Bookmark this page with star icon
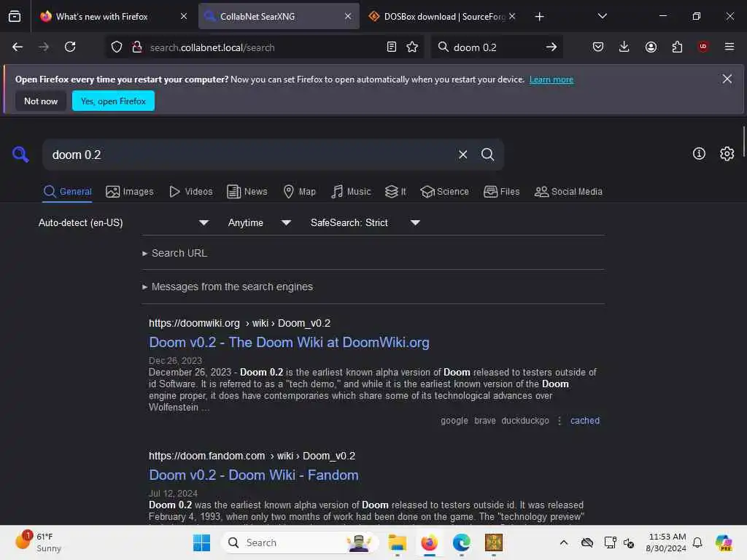 click(412, 47)
